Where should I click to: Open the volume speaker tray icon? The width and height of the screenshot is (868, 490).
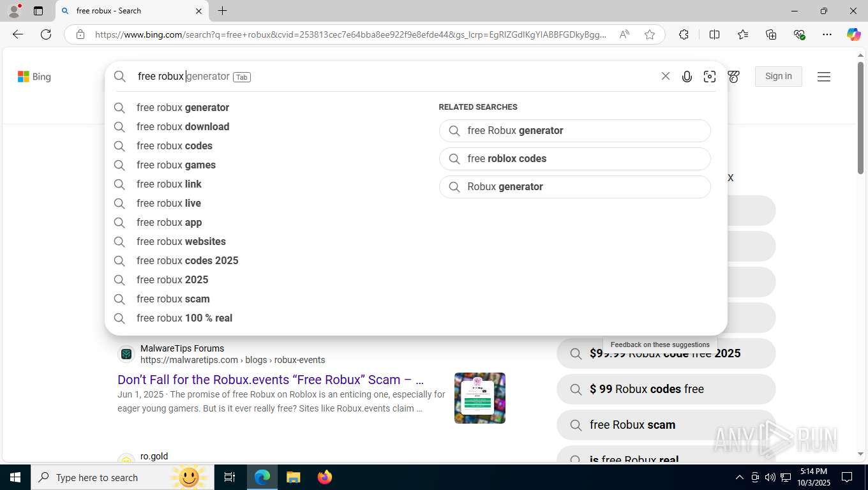pyautogui.click(x=770, y=477)
